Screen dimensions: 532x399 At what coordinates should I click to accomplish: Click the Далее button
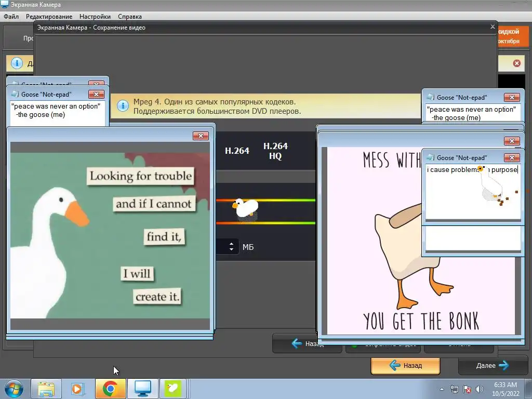493,366
